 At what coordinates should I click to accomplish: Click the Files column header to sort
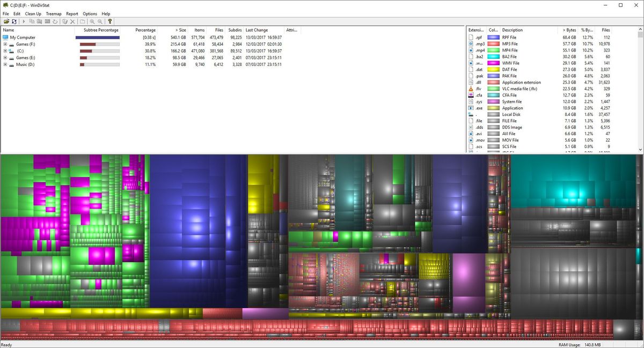click(218, 30)
